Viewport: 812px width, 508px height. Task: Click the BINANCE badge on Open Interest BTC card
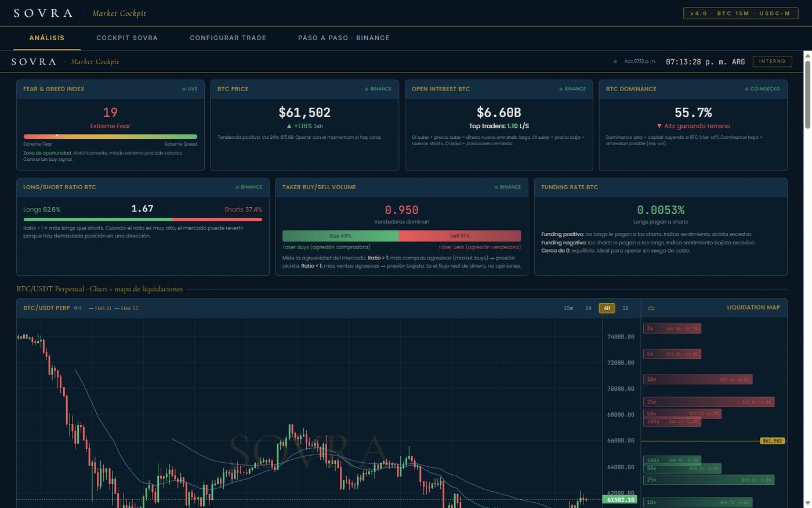pos(572,89)
